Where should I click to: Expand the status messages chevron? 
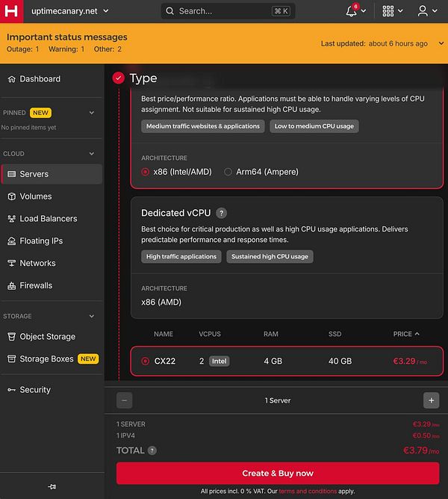[x=441, y=43]
